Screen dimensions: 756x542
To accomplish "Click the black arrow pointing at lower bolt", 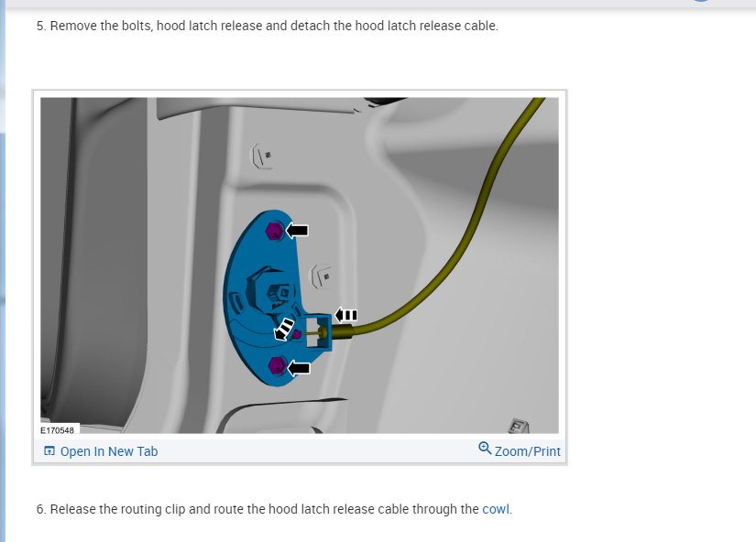I will coord(299,368).
